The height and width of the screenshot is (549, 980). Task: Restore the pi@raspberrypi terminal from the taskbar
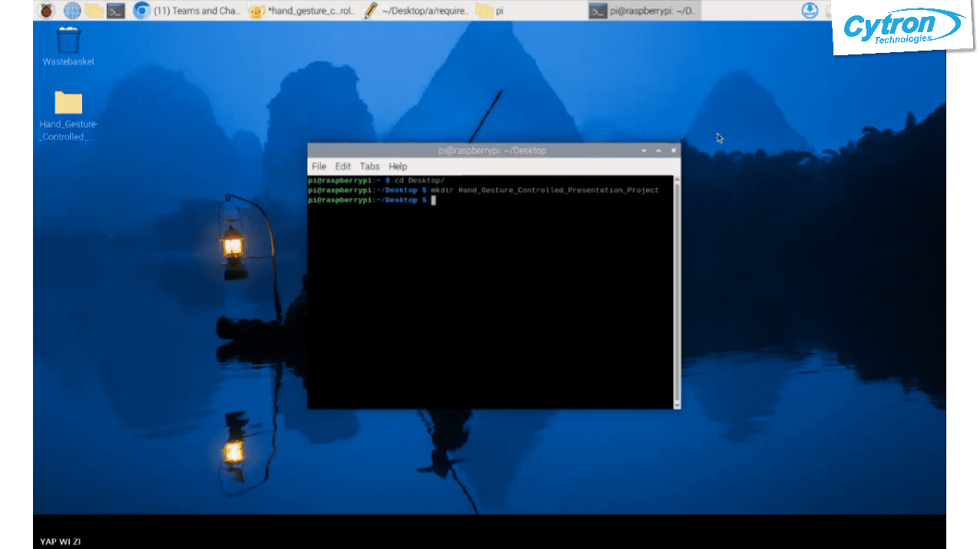[x=645, y=10]
